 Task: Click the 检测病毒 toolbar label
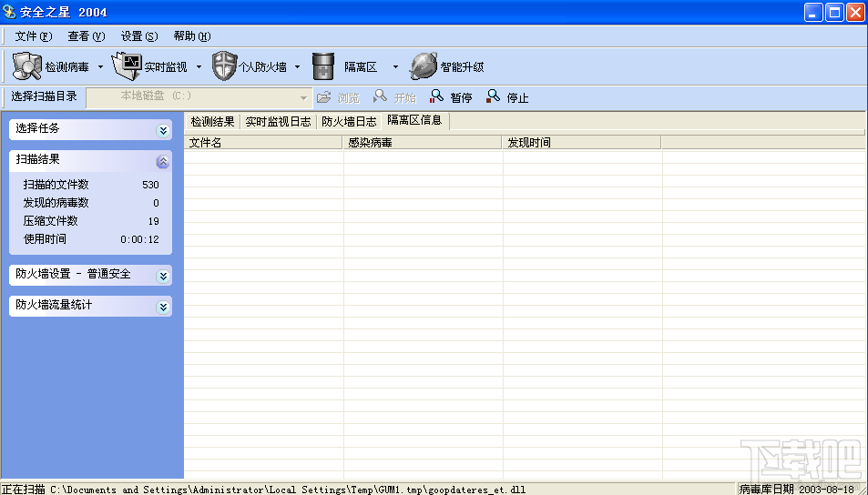click(67, 67)
